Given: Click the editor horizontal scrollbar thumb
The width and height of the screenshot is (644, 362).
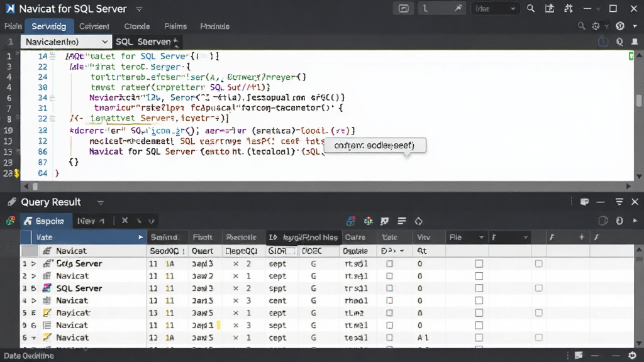Looking at the screenshot, I should [x=35, y=186].
